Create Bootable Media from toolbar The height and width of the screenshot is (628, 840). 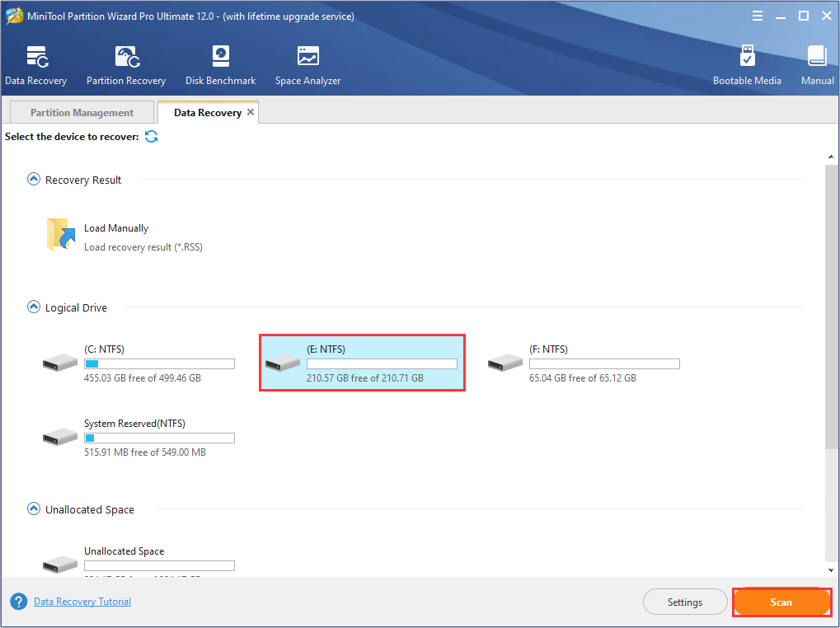coord(747,65)
